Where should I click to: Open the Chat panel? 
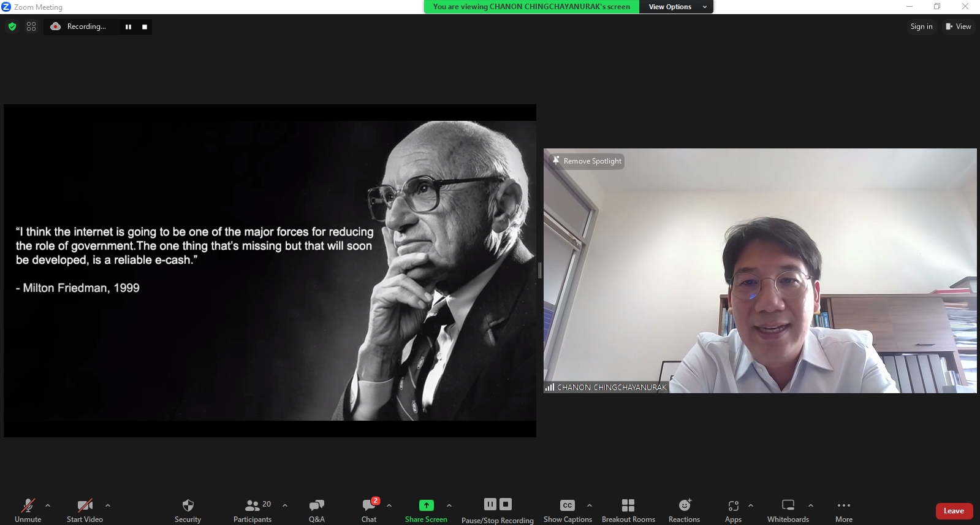pos(369,510)
